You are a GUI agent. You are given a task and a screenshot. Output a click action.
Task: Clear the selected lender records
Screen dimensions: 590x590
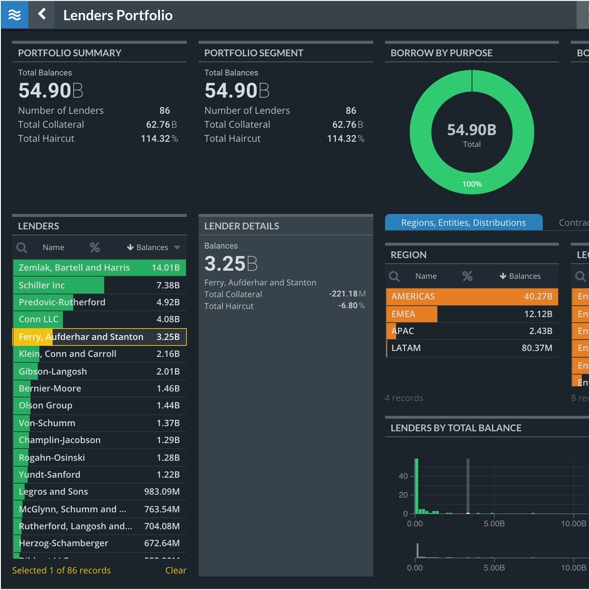pyautogui.click(x=175, y=570)
